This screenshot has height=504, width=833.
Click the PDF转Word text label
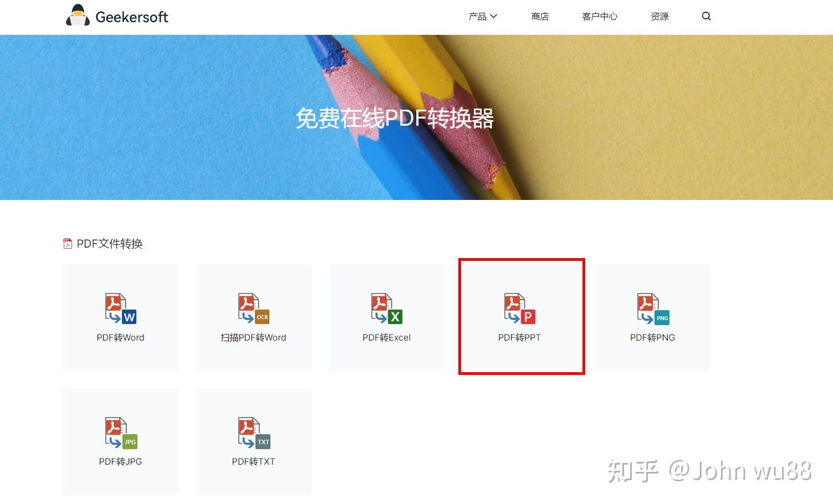(x=120, y=337)
